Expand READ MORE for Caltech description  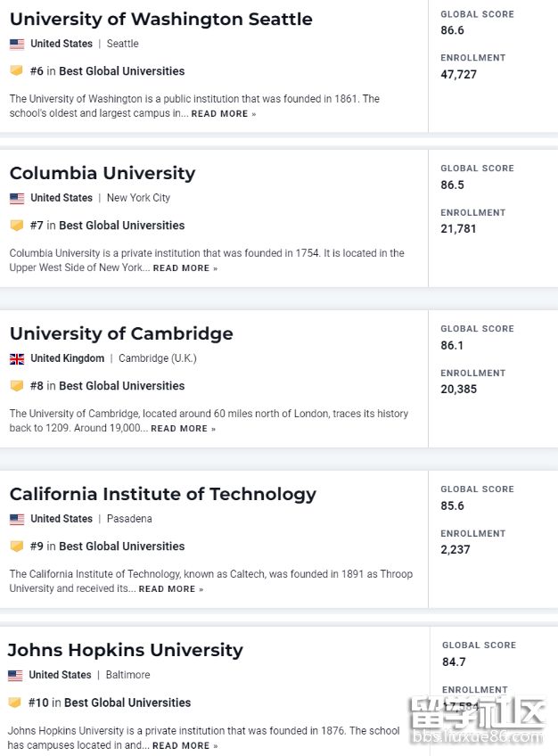171,588
